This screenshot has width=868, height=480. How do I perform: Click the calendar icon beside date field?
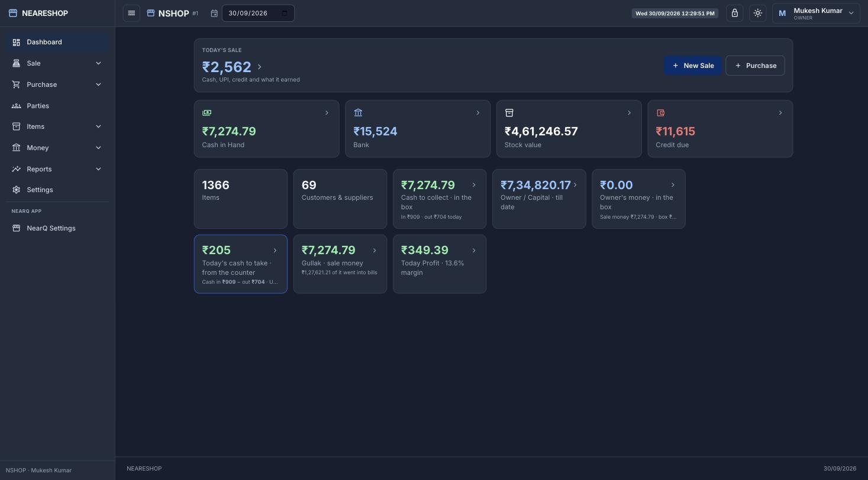click(x=214, y=13)
